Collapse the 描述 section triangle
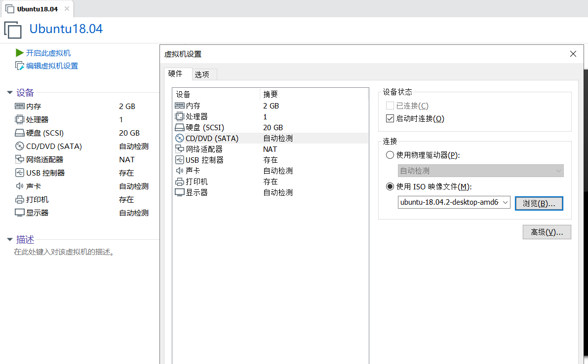Screen dimensions: 588x364 [x=10, y=239]
